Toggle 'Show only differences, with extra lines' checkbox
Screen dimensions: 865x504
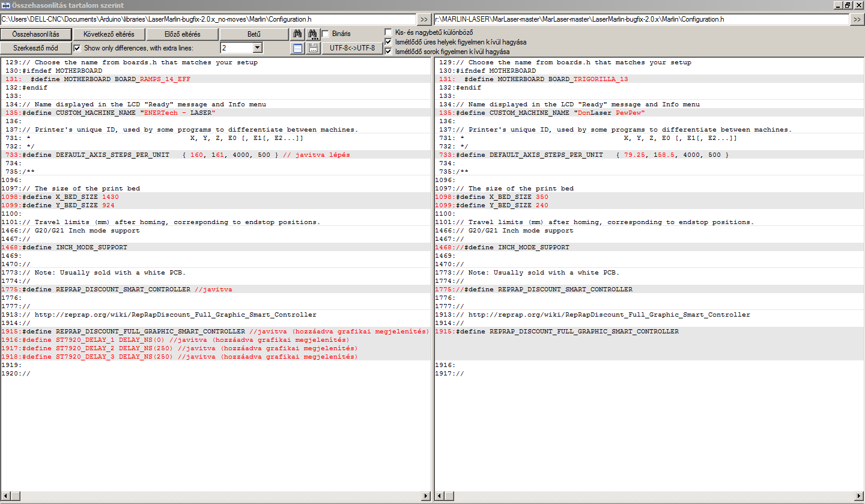77,47
